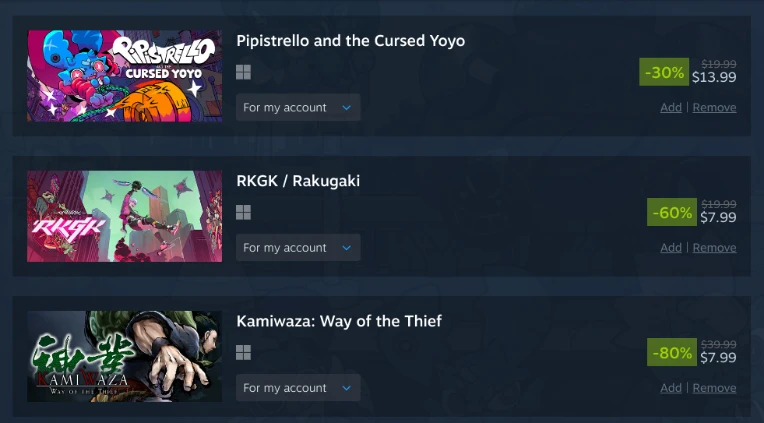
Task: Open the Kamiwaza: Way of the Thief title
Action: click(x=339, y=321)
